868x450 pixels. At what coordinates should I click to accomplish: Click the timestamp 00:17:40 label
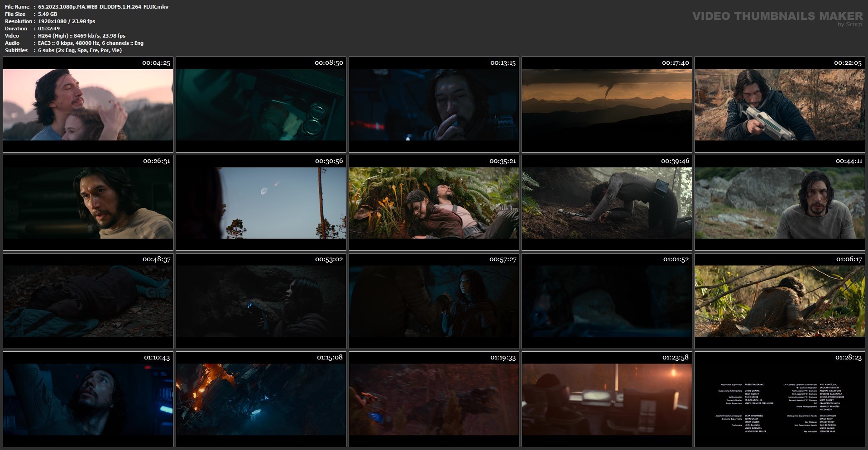pos(675,63)
